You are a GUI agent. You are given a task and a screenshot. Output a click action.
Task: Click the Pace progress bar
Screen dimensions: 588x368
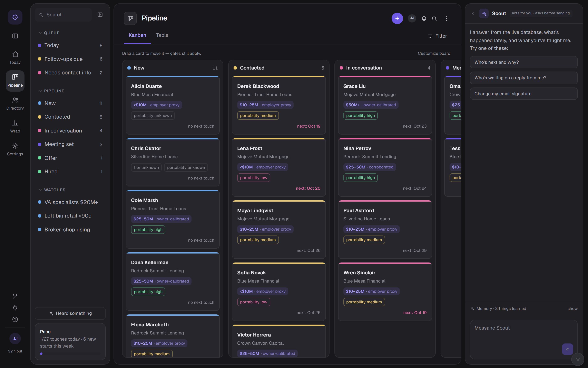pyautogui.click(x=70, y=354)
